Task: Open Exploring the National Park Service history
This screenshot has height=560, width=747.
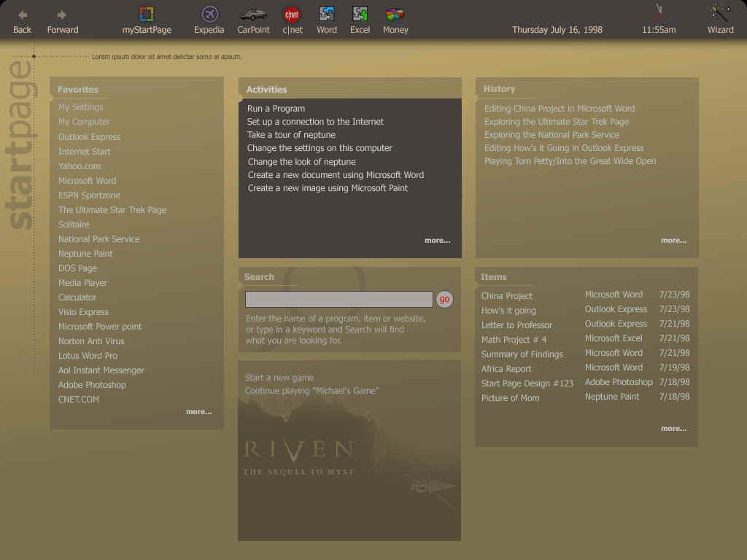Action: click(x=551, y=135)
